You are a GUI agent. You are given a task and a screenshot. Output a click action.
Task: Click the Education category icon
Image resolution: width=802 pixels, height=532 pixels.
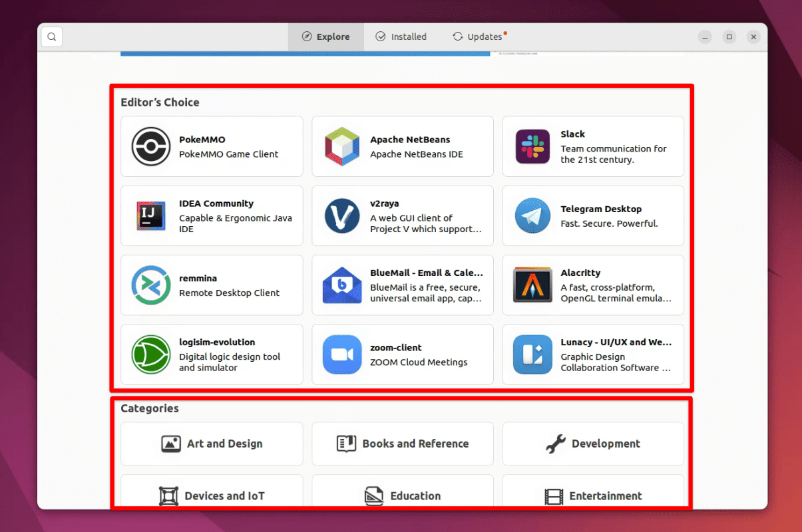coord(375,496)
